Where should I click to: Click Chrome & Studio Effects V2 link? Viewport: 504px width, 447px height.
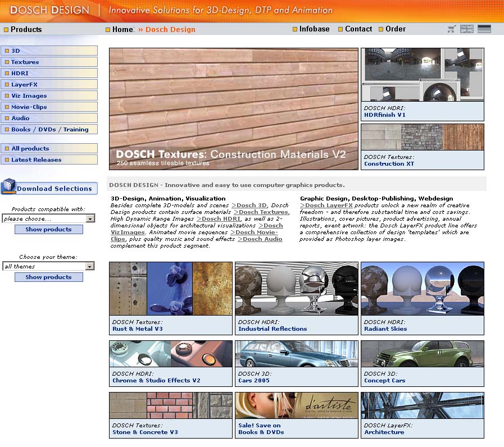coord(156,381)
